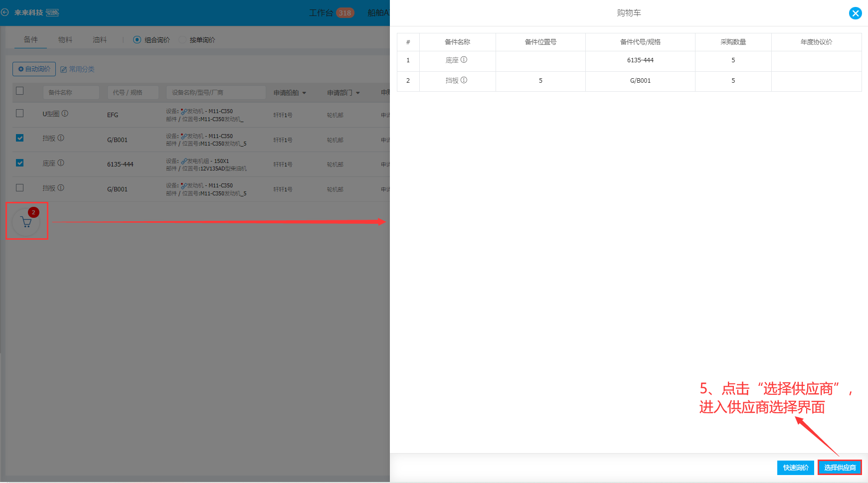This screenshot has width=868, height=483.
Task: Click the 年度协议价 column header in cart
Action: [x=816, y=42]
